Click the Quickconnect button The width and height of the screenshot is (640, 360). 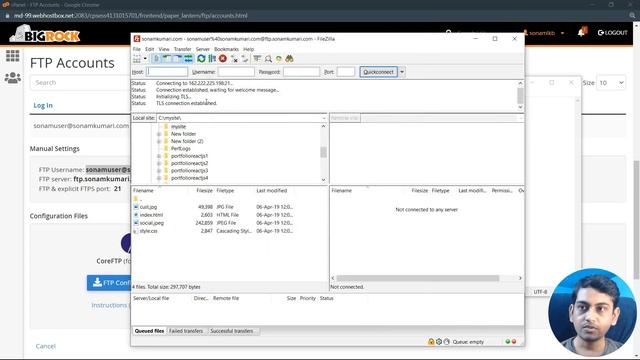pyautogui.click(x=378, y=72)
